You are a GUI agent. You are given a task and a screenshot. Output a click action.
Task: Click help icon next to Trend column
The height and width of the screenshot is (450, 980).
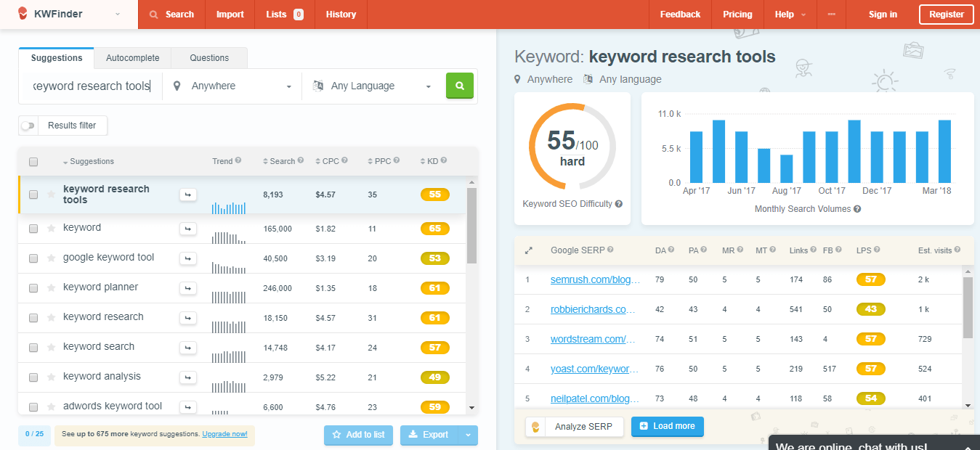(238, 161)
